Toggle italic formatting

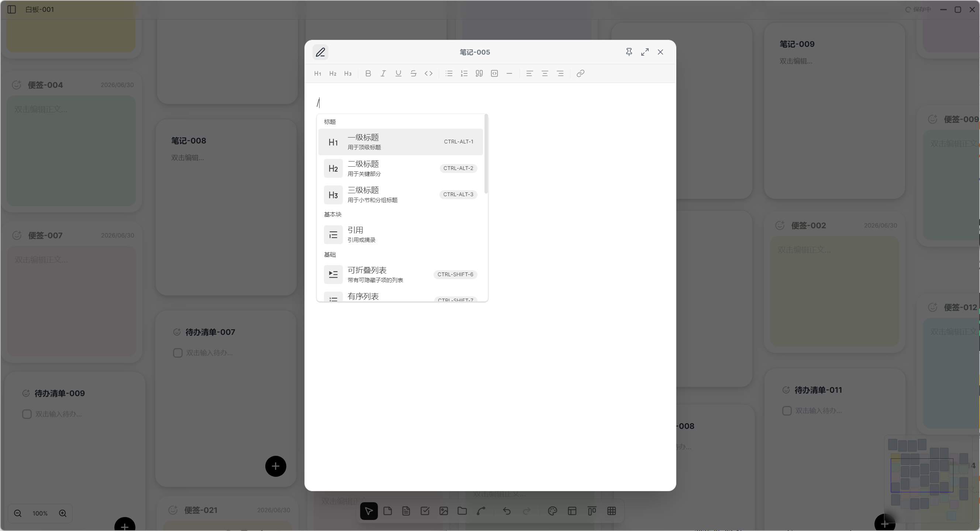(383, 74)
